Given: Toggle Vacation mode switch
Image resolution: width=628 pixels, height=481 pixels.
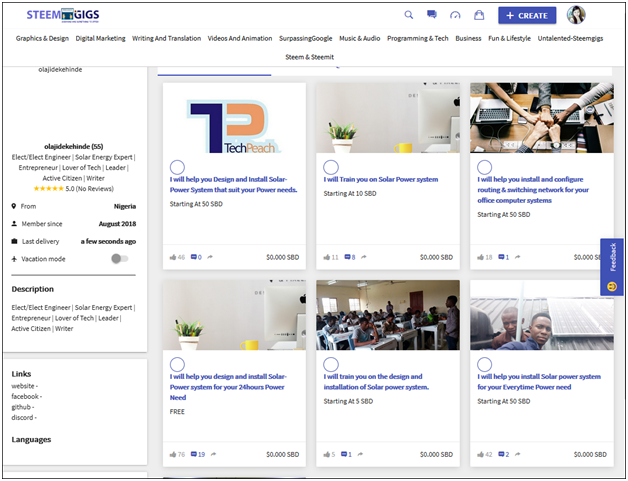Looking at the screenshot, I should [x=119, y=259].
